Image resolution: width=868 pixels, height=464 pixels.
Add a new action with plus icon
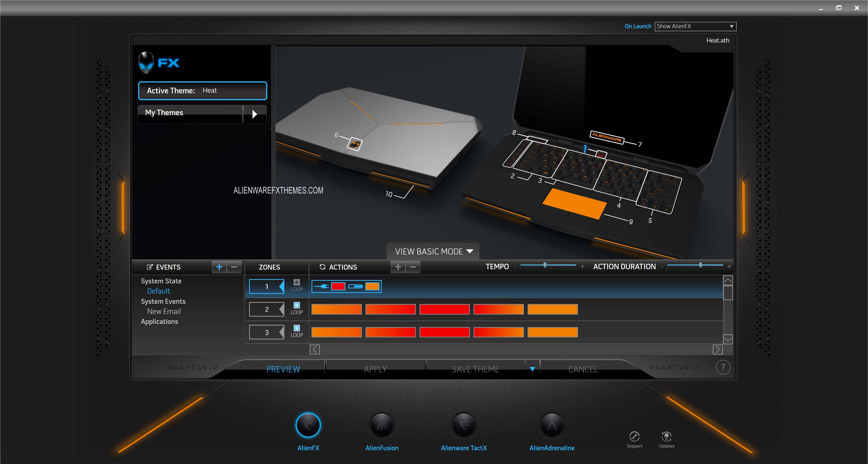[x=398, y=267]
